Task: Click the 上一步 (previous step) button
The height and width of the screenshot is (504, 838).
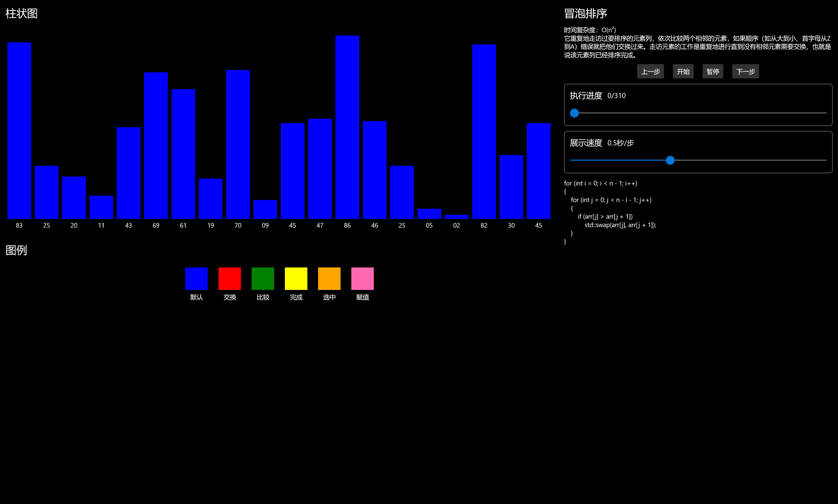Action: (x=650, y=71)
